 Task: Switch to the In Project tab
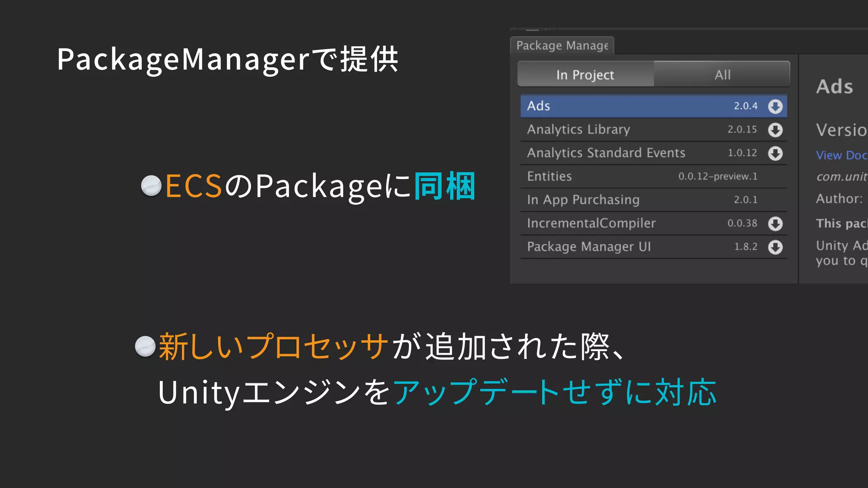[x=585, y=74]
